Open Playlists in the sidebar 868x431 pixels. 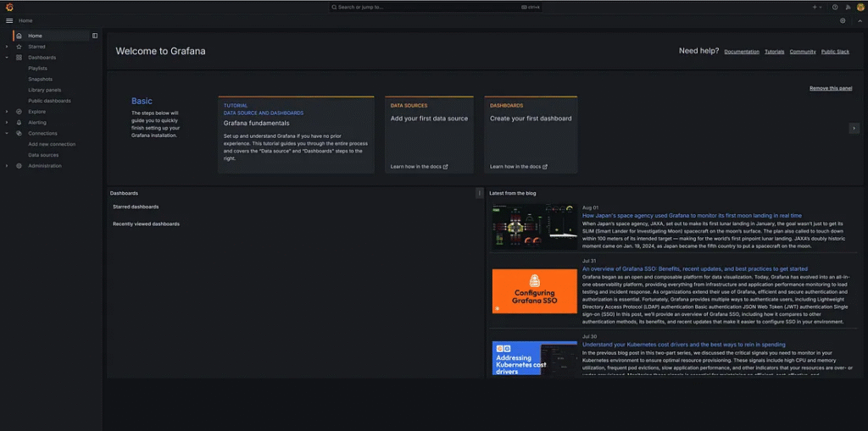coord(37,69)
